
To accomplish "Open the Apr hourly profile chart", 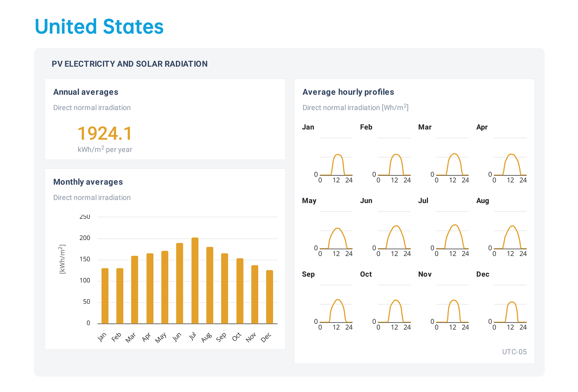I will point(510,159).
